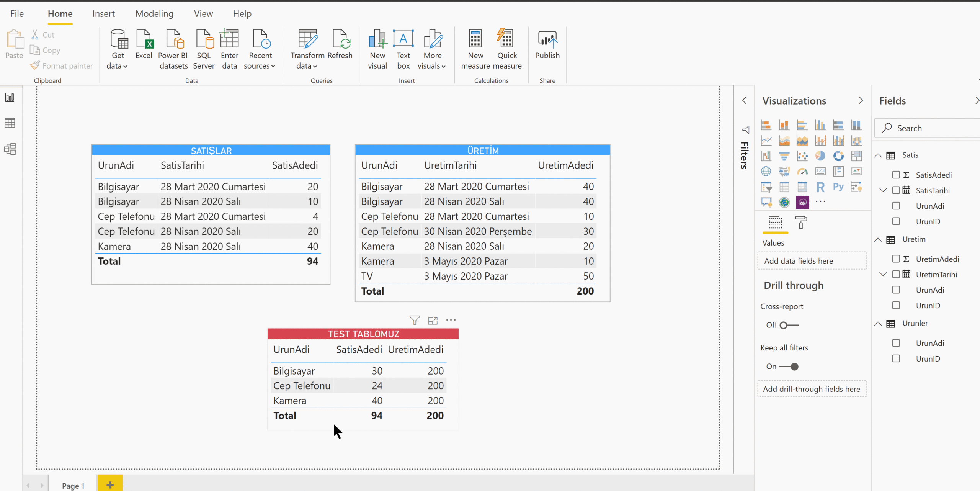
Task: Toggle the Cross-report switch
Action: click(789, 325)
